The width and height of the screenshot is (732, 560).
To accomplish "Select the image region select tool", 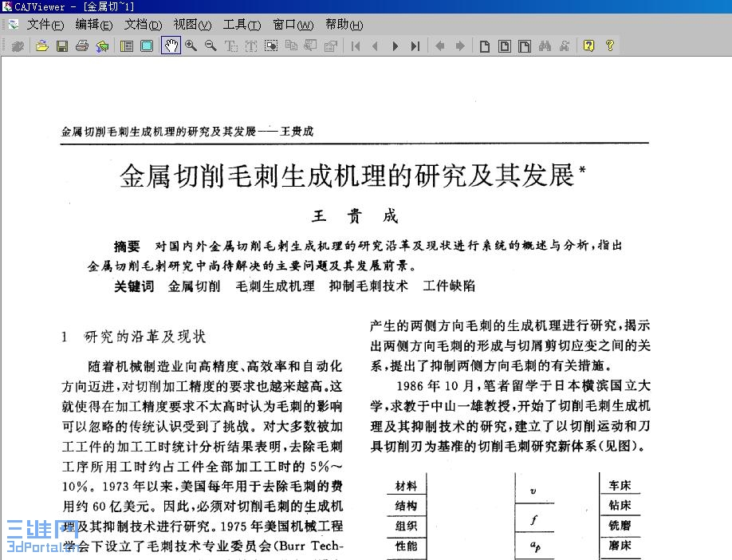I will click(271, 45).
